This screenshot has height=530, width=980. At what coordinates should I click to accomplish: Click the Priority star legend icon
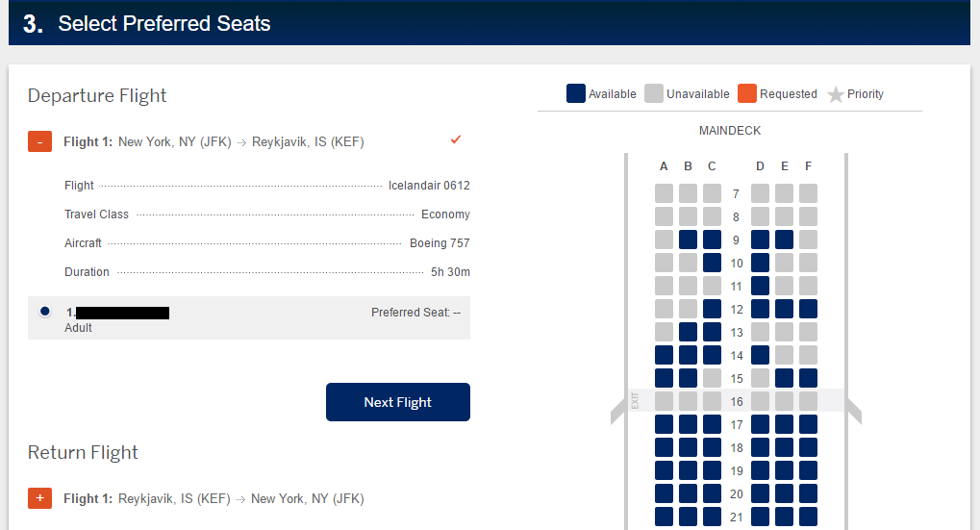[x=836, y=94]
